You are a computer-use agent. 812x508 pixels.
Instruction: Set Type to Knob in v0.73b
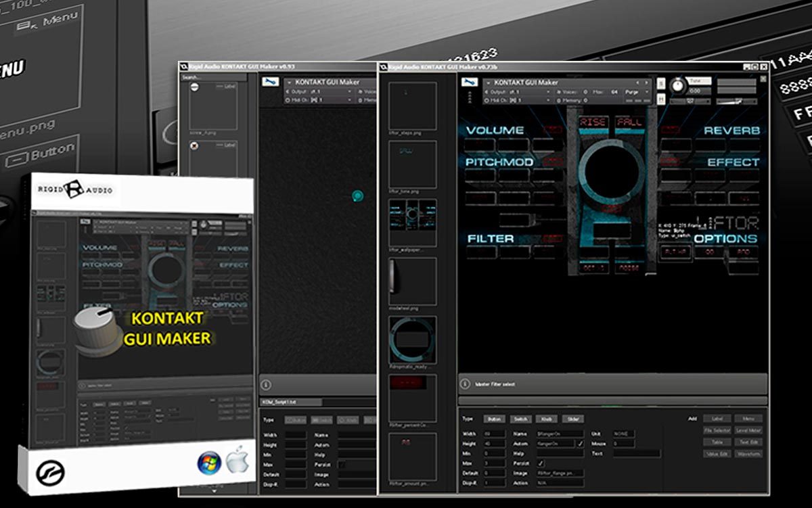click(x=545, y=419)
